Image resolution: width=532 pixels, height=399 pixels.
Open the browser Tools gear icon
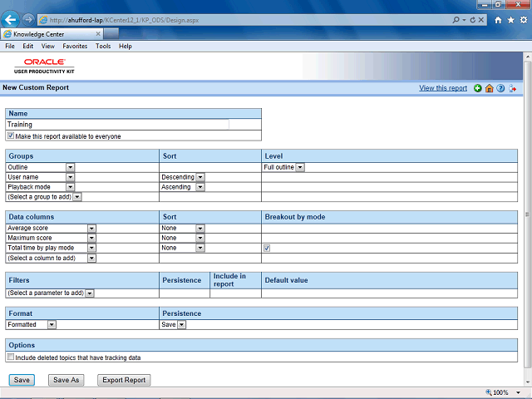(524, 20)
